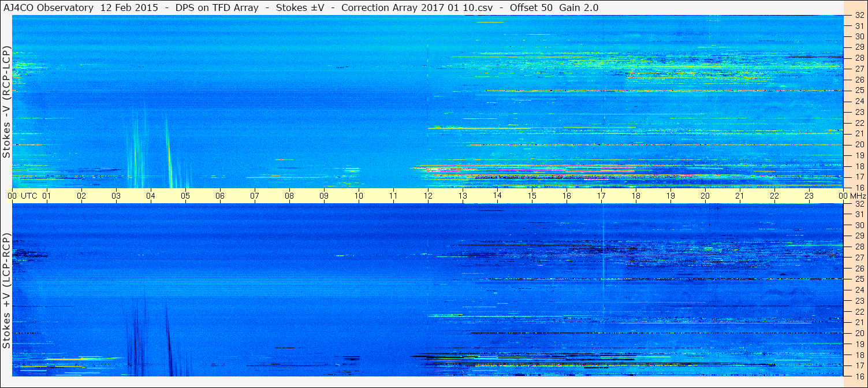
Task: Click the 04 hour tick label
Action: 151,196
